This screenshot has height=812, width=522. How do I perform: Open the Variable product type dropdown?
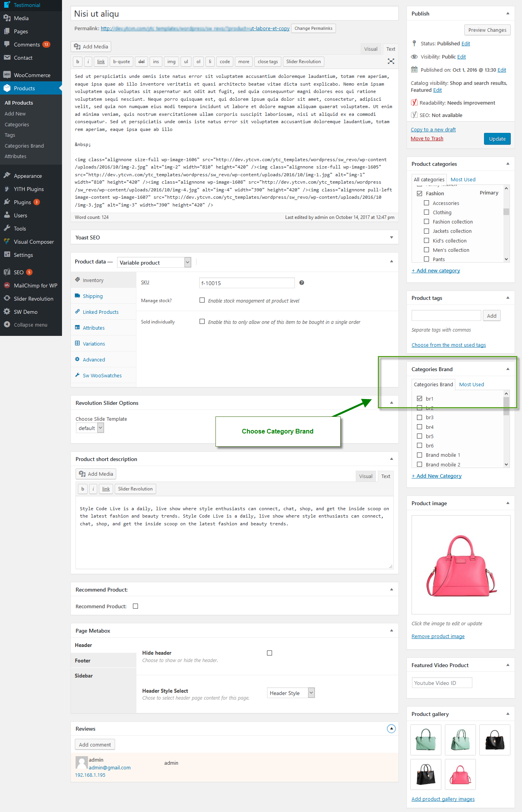click(154, 262)
